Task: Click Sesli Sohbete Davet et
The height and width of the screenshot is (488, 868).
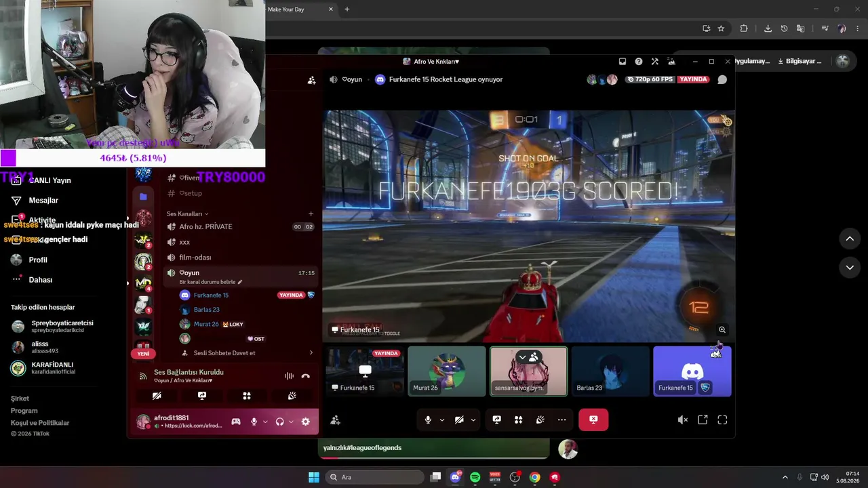Action: (x=248, y=353)
